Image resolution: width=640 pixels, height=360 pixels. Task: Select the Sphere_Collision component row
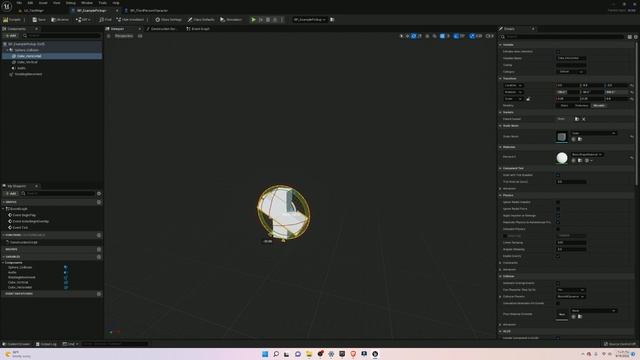[x=52, y=50]
